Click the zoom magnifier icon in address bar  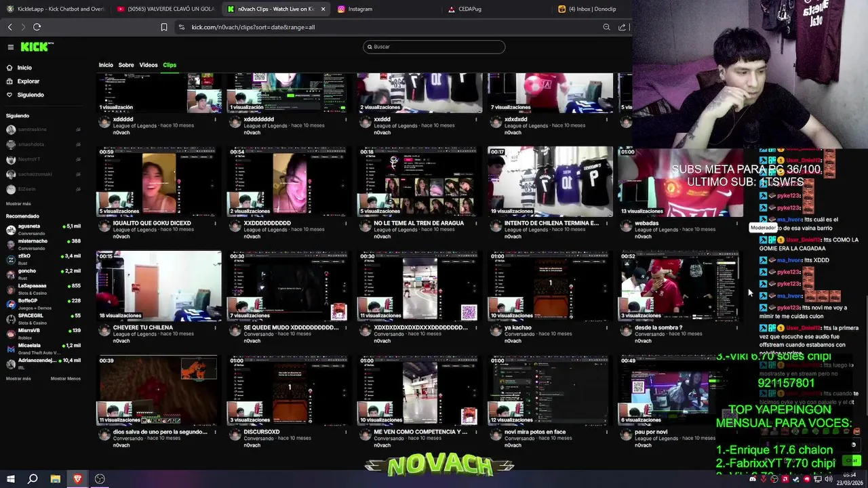click(x=606, y=27)
